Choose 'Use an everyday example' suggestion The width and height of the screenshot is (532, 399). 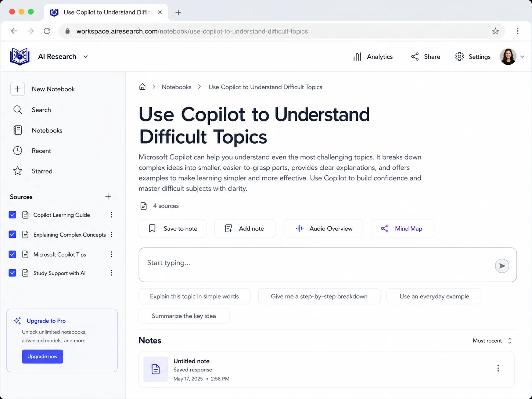434,296
